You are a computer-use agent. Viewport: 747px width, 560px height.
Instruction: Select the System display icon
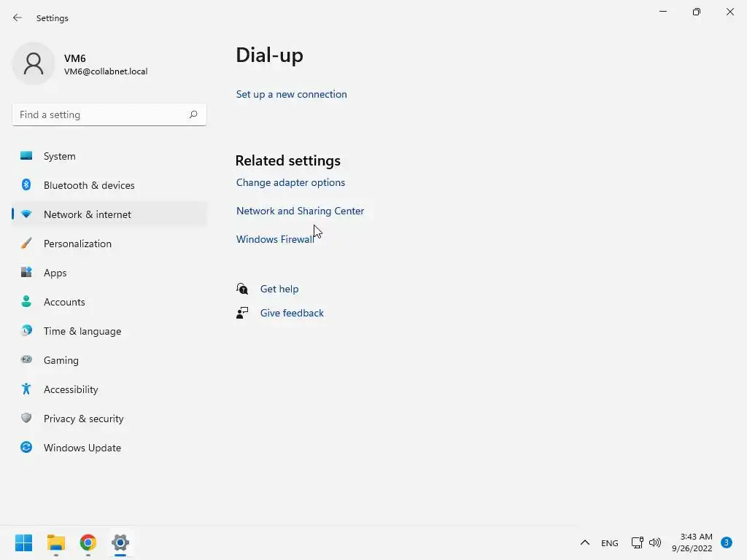coord(26,156)
